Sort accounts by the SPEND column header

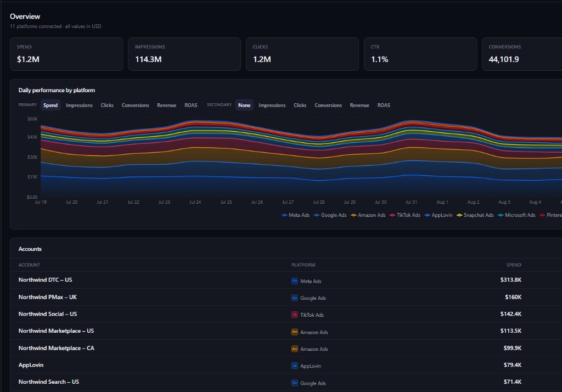514,265
